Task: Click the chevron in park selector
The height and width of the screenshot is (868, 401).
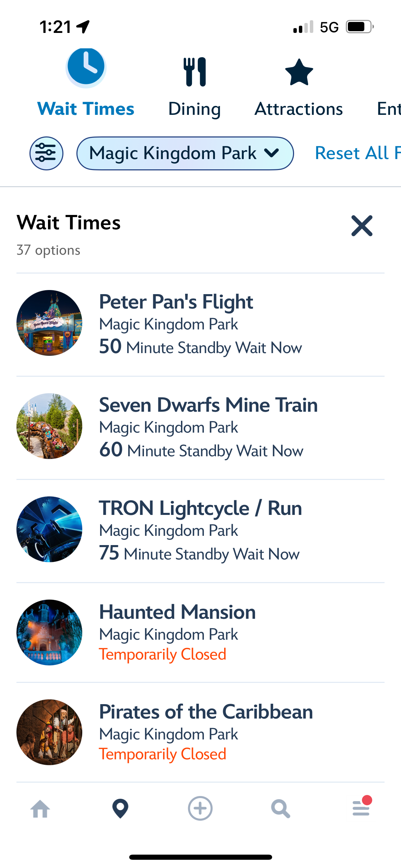Action: coord(272,153)
